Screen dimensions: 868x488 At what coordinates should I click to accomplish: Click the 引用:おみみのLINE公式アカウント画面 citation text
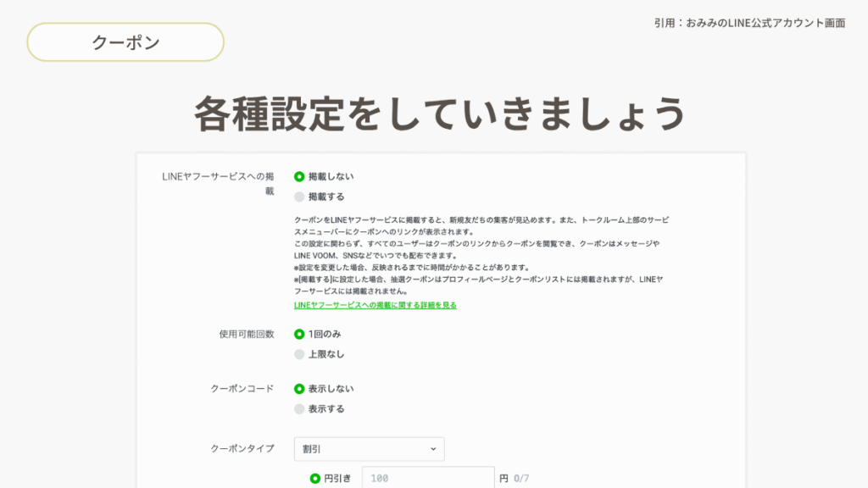click(749, 23)
